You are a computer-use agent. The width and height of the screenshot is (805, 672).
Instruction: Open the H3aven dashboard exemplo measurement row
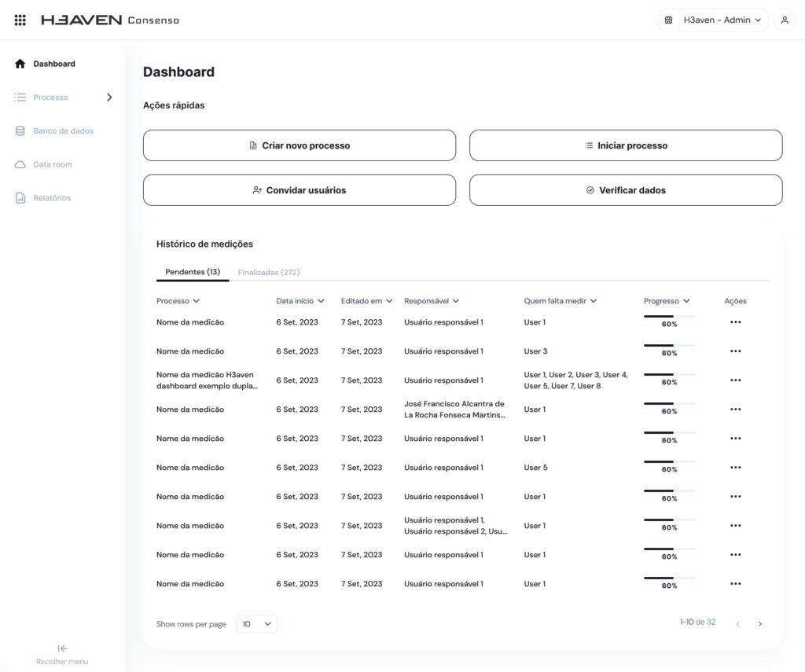coord(207,380)
